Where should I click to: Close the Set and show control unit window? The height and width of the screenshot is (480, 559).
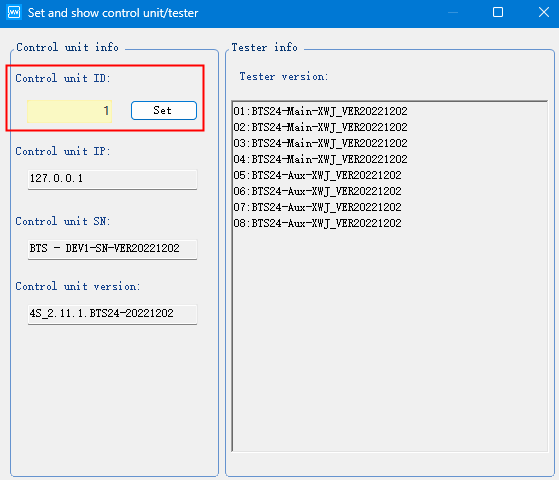[544, 12]
